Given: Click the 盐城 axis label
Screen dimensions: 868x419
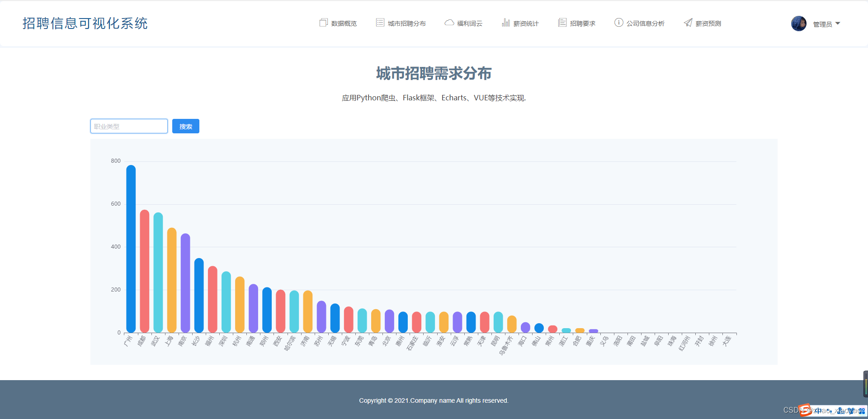Looking at the screenshot, I should (645, 341).
